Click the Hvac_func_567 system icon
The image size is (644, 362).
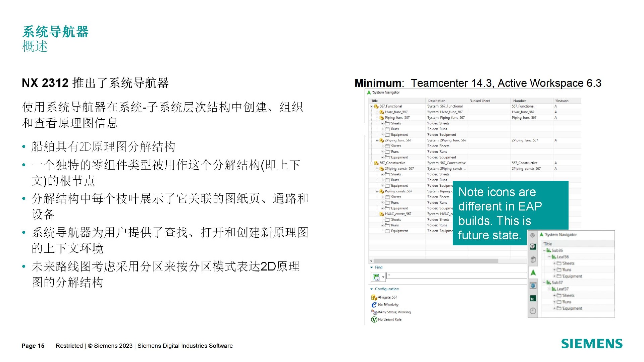pyautogui.click(x=382, y=112)
